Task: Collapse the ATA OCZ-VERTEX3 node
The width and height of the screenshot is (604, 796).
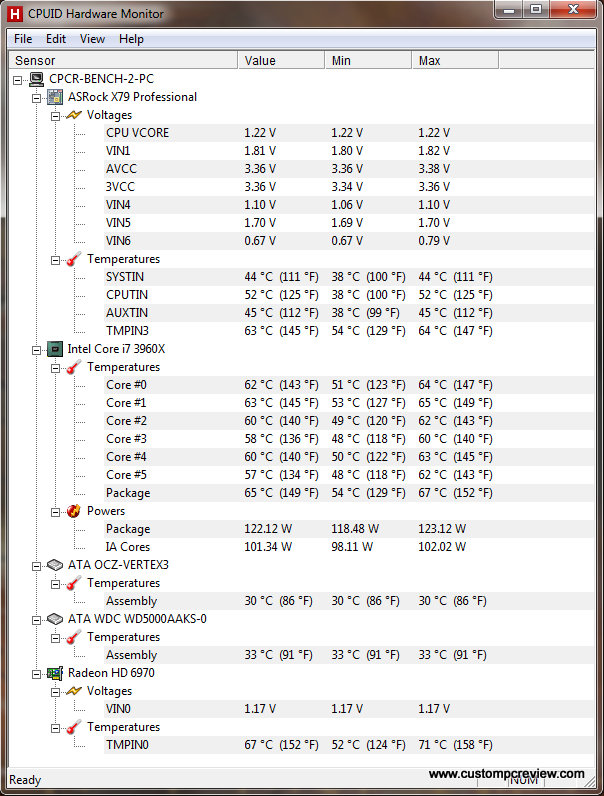Action: tap(37, 566)
